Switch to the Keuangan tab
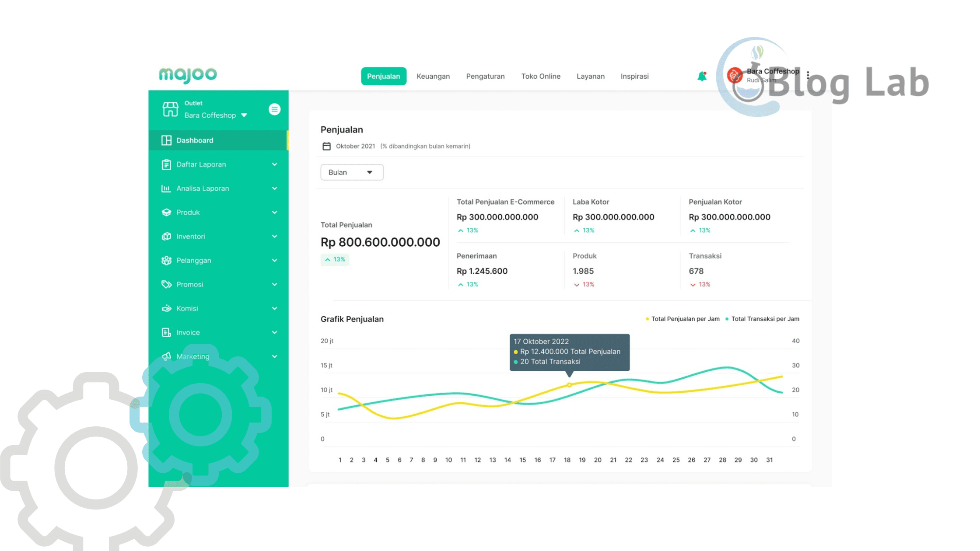The image size is (980, 551). 433,76
